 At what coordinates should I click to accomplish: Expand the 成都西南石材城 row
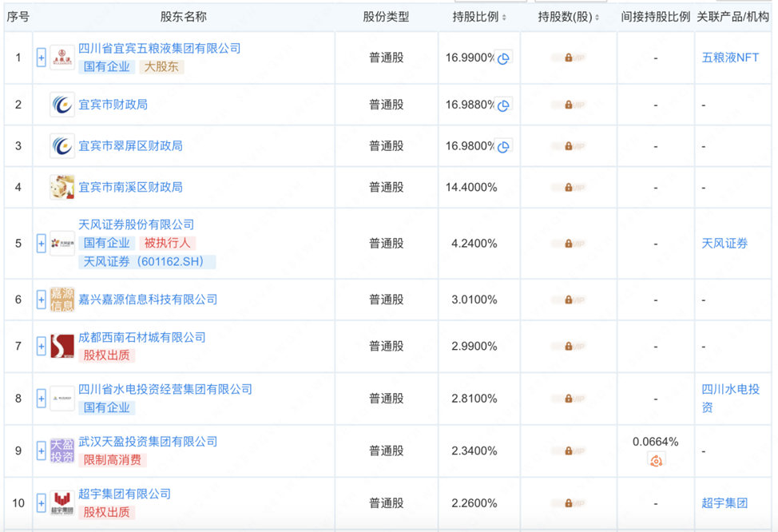[x=42, y=346]
